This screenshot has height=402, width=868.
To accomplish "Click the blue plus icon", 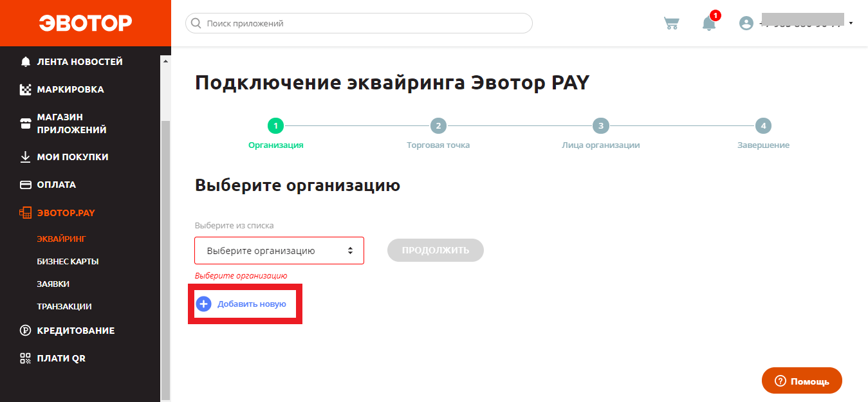I will click(203, 304).
